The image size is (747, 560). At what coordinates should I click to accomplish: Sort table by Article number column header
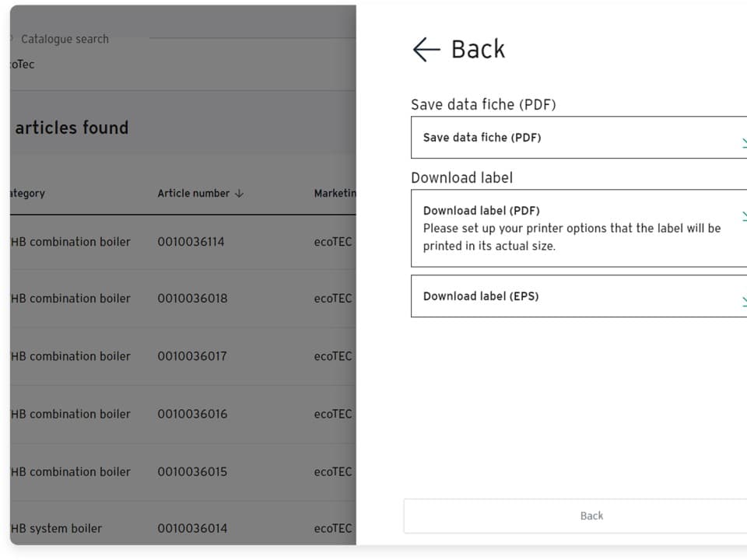[193, 194]
